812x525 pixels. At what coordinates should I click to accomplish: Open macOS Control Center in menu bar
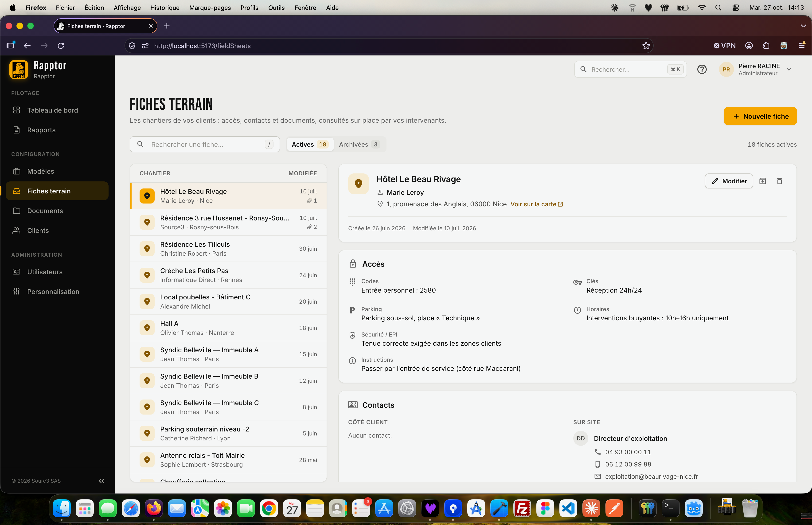click(x=735, y=8)
